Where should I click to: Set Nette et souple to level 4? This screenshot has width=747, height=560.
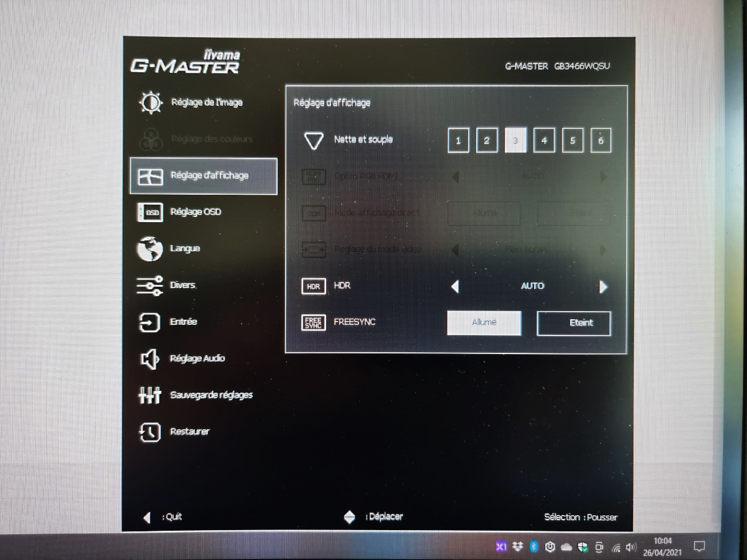pos(544,141)
